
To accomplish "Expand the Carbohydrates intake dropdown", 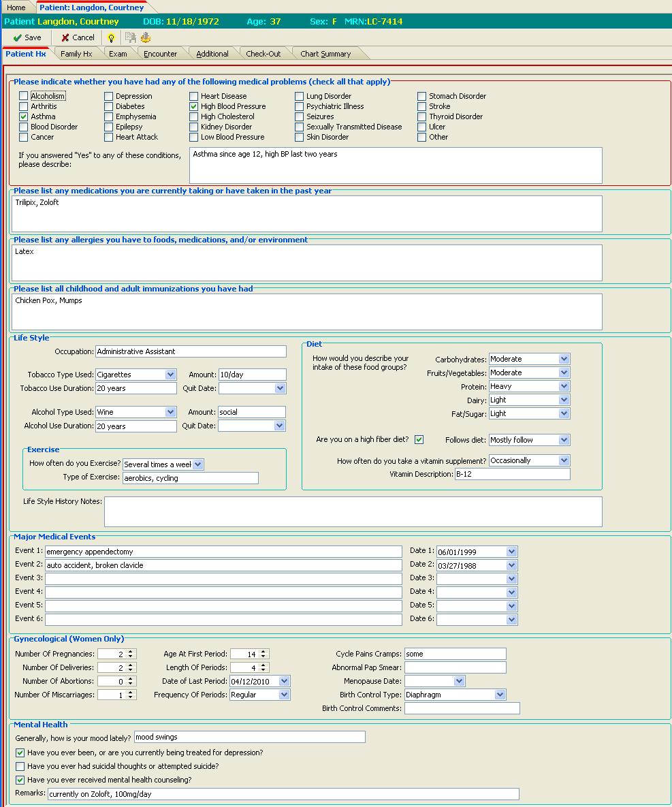I will click(x=563, y=358).
